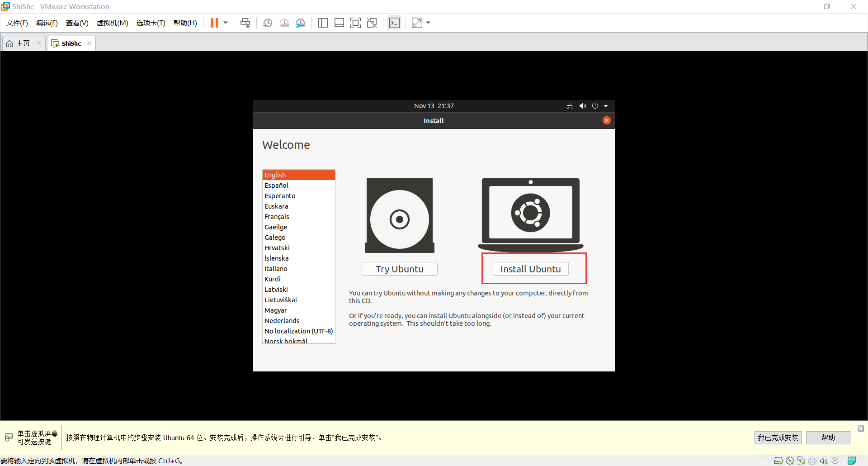
Task: Dismiss the yellow install hint bar
Action: coord(861,428)
